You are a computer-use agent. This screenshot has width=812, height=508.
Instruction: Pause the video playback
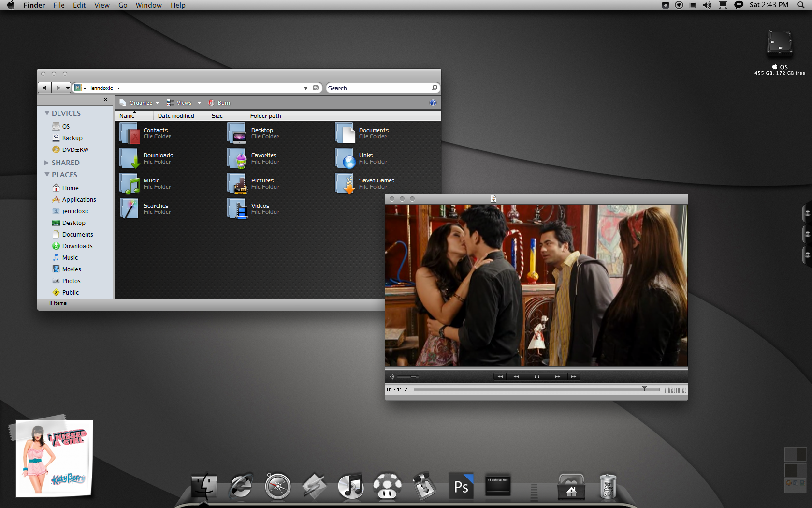coord(536,376)
